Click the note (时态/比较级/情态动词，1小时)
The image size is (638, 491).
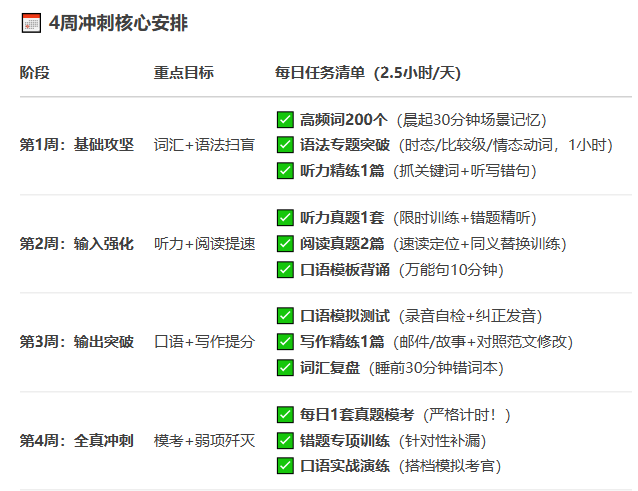[506, 145]
